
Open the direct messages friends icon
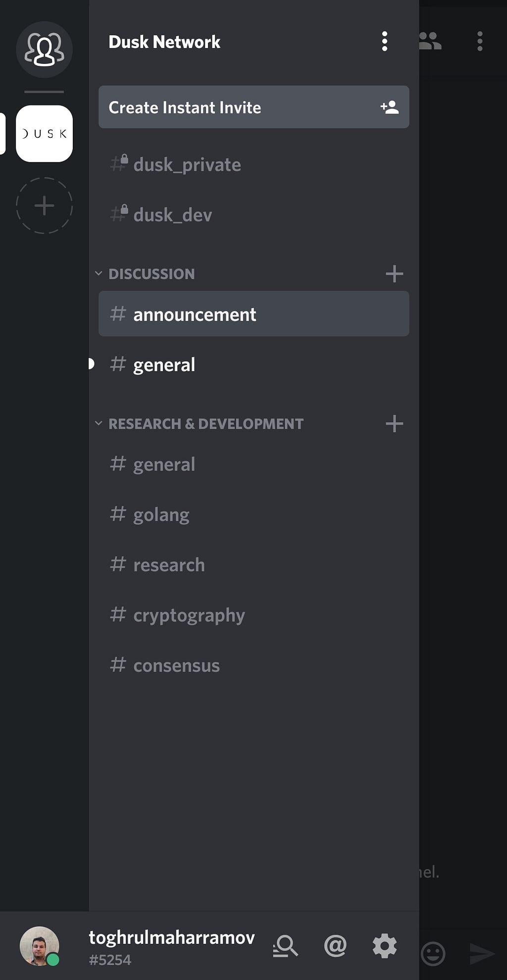[x=44, y=50]
